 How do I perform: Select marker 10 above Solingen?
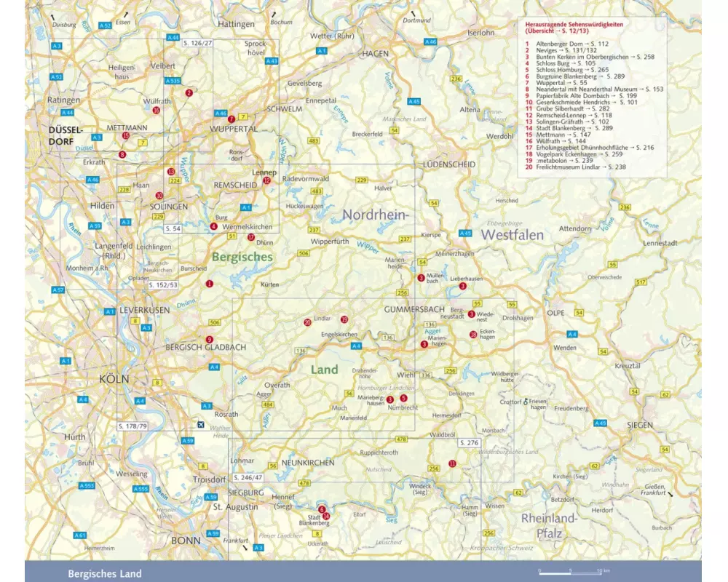tap(159, 196)
